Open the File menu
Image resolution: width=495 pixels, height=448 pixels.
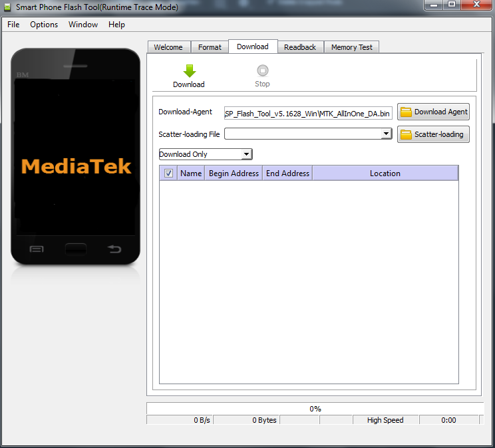[x=13, y=25]
